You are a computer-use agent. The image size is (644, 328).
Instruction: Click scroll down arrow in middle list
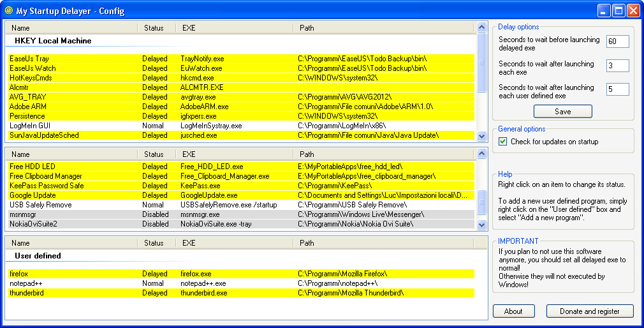[481, 225]
